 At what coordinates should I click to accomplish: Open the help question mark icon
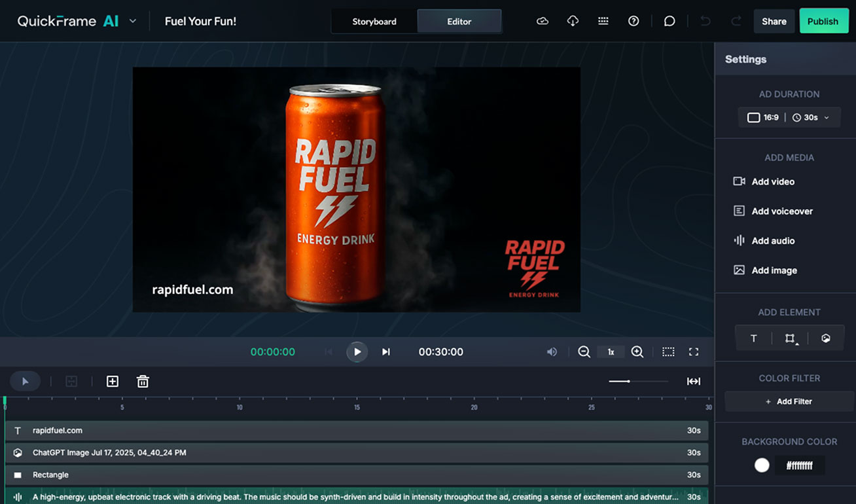pyautogui.click(x=633, y=21)
